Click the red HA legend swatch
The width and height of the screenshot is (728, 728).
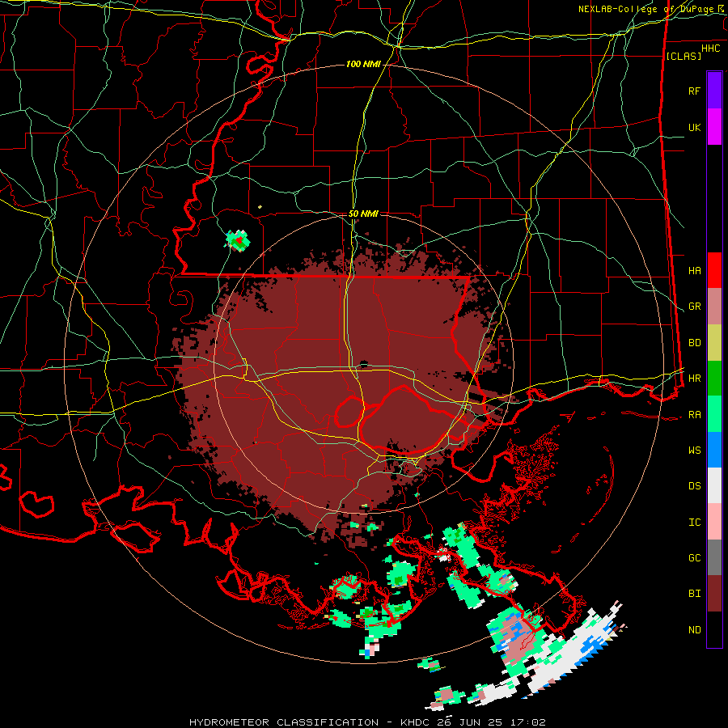tap(714, 270)
